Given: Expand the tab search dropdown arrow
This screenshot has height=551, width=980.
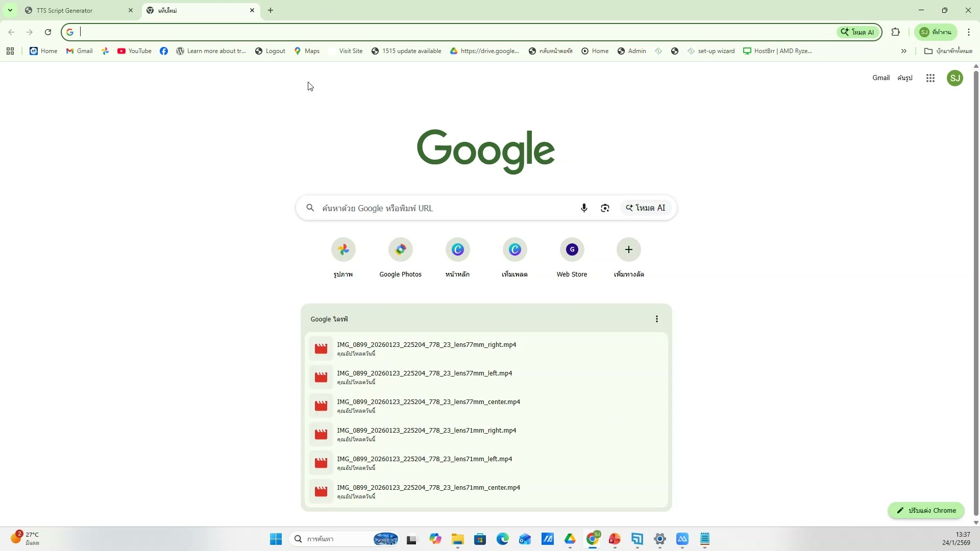Looking at the screenshot, I should pos(10,10).
